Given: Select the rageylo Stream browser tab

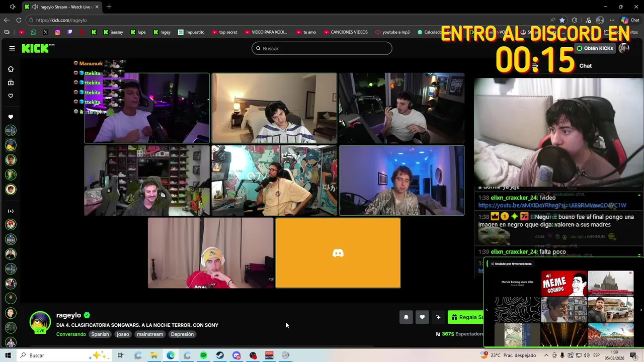Looking at the screenshot, I should (x=61, y=7).
